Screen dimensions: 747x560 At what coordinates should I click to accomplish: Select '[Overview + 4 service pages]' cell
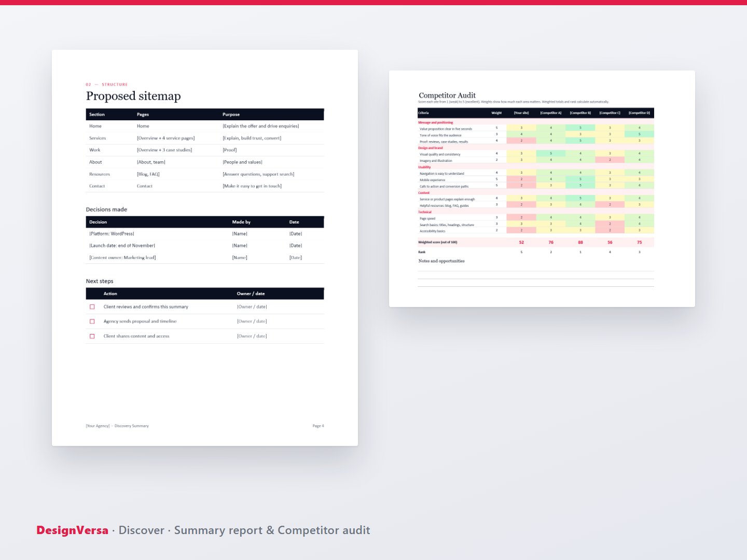pos(165,138)
